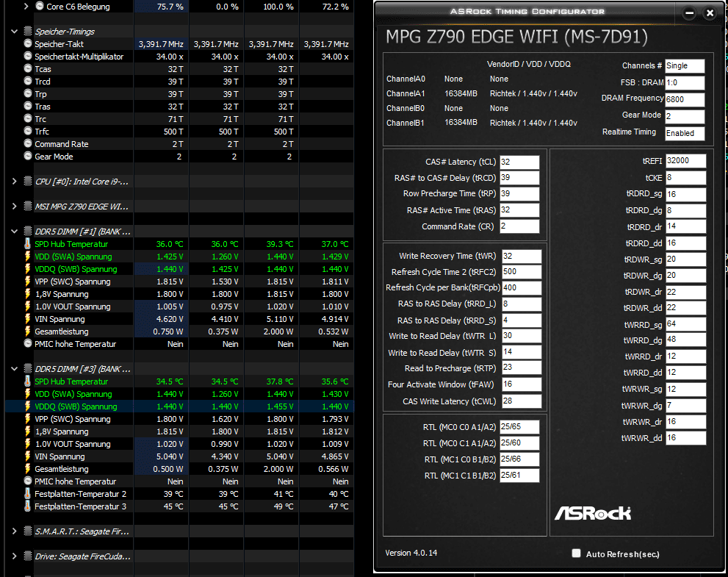Screen dimensions: 728x577
Task: Click the Channels # field showing Single
Action: (x=685, y=66)
